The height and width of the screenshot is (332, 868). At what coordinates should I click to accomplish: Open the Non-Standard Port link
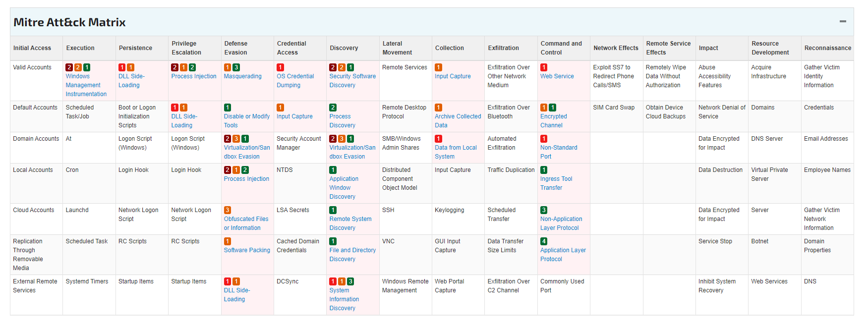[559, 152]
